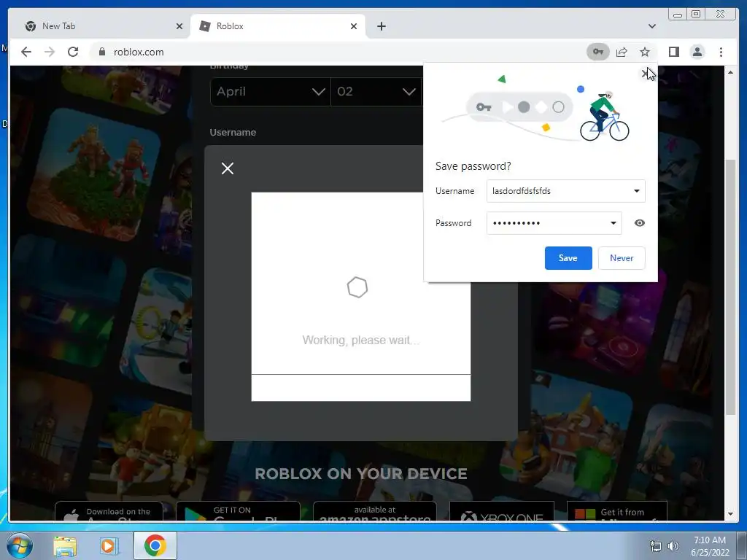Open the network tray icon

[x=656, y=546]
